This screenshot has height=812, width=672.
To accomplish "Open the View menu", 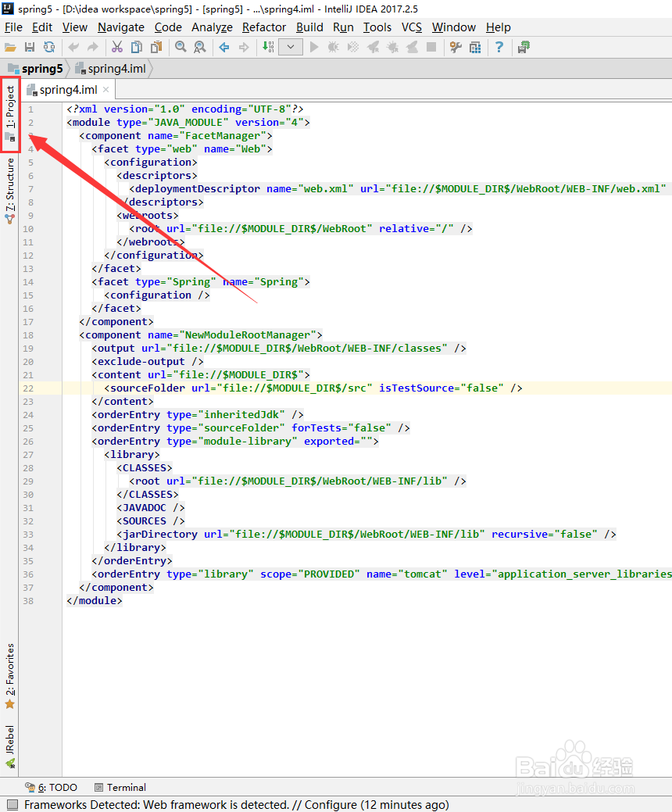I will pyautogui.click(x=75, y=27).
